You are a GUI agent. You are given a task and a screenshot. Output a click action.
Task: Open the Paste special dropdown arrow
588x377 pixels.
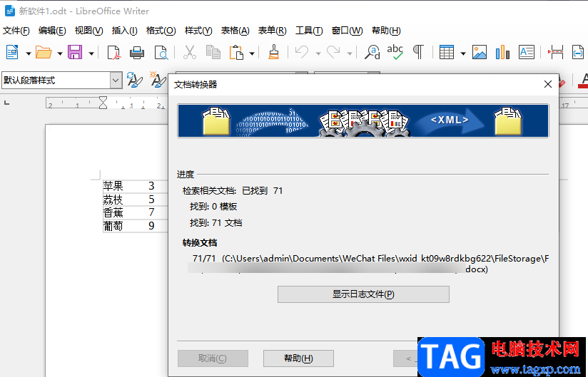252,53
